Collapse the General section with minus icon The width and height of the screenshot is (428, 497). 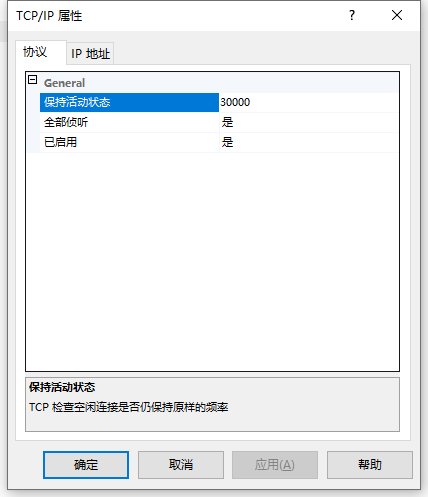[32, 80]
